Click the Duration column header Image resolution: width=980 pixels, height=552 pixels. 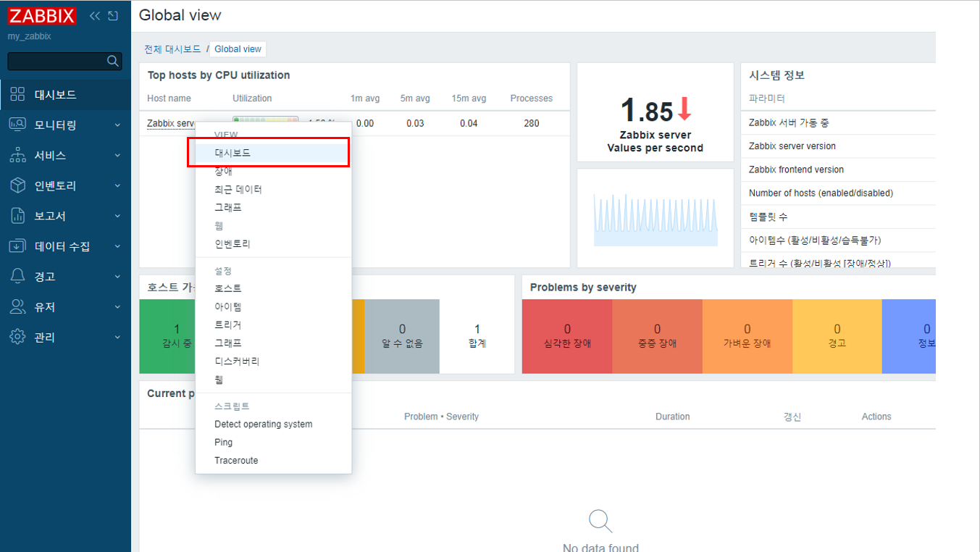[x=673, y=417]
